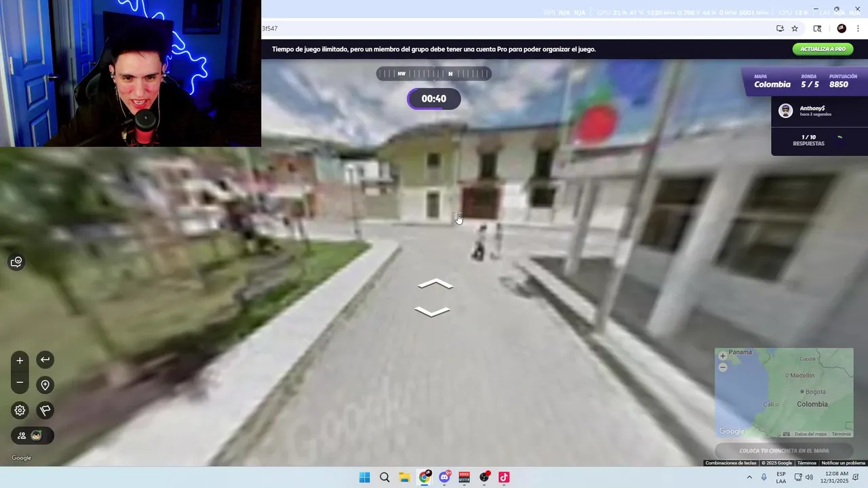The width and height of the screenshot is (868, 488).
Task: Open TikTok app from taskbar
Action: (504, 477)
